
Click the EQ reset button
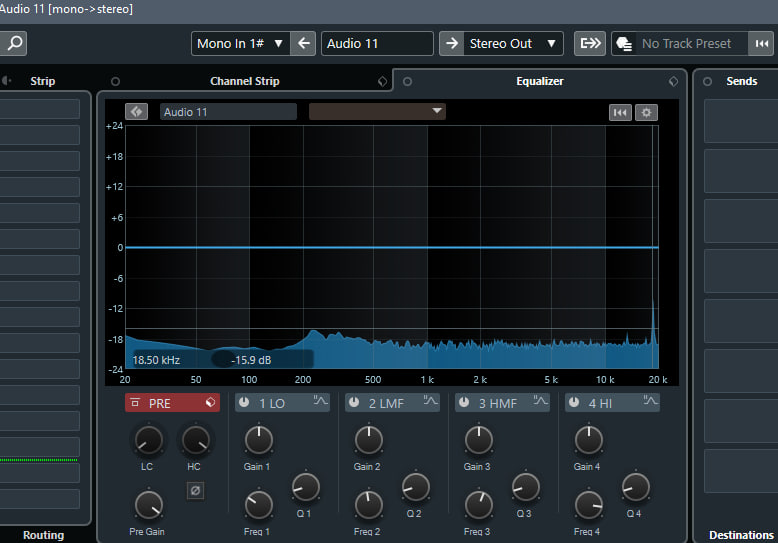[620, 112]
